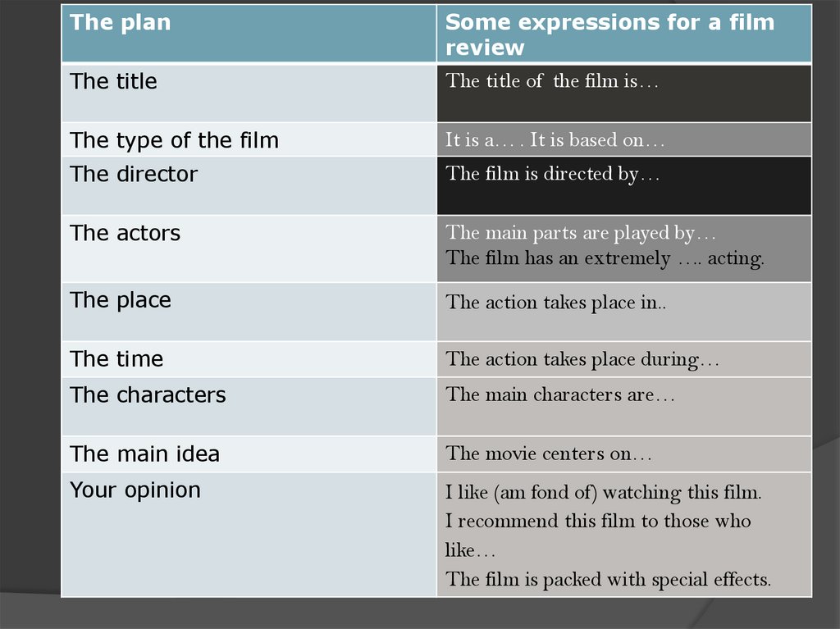Select the 'Some expressions for a film review' header
The width and height of the screenshot is (840, 629).
coord(609,34)
